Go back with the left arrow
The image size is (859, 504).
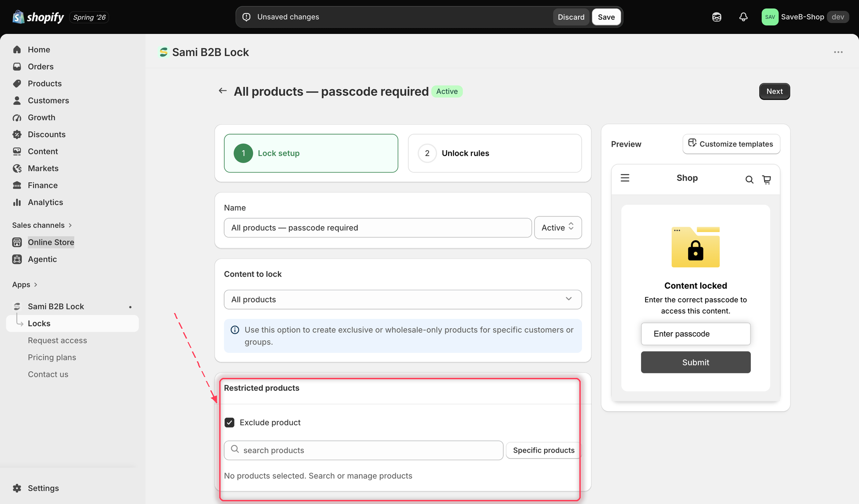[222, 91]
